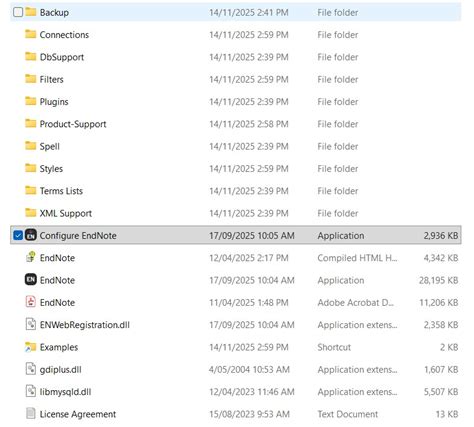Image resolution: width=474 pixels, height=427 pixels.
Task: Click the libmysqld.dll file icon
Action: (x=31, y=391)
